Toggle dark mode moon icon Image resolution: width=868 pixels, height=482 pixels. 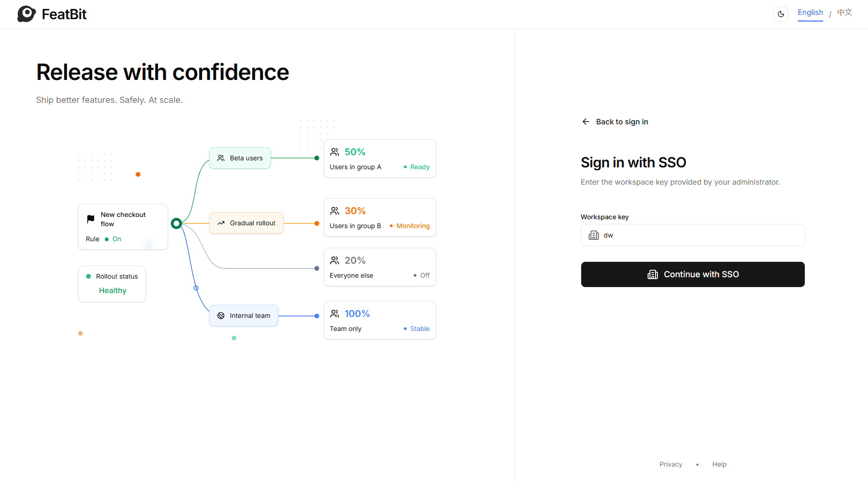(x=781, y=14)
